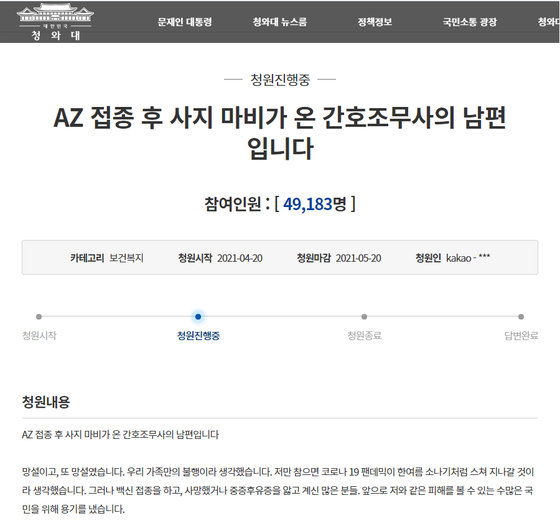This screenshot has width=560, height=521.
Task: Click the petition body paragraph beginning 망설이고
Action: click(278, 490)
